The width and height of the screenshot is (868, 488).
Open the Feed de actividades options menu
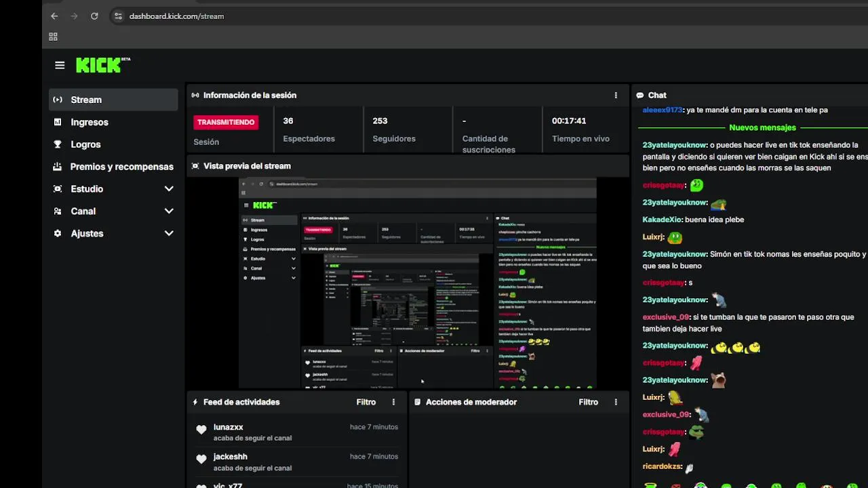click(x=393, y=402)
